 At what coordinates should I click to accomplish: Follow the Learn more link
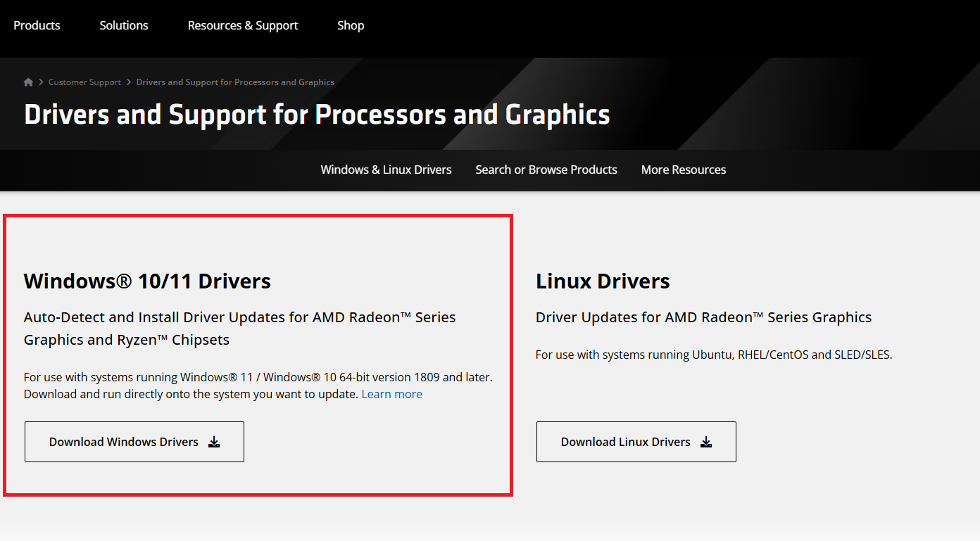tap(392, 394)
